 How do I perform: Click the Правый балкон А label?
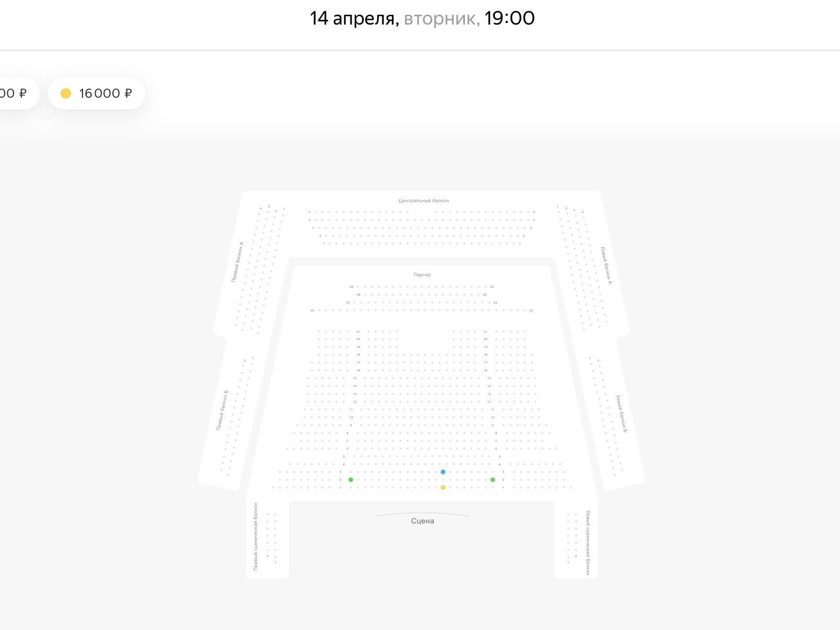click(x=238, y=262)
